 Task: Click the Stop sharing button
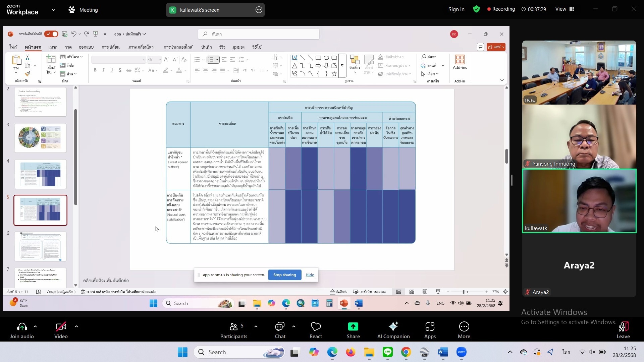coord(284,275)
